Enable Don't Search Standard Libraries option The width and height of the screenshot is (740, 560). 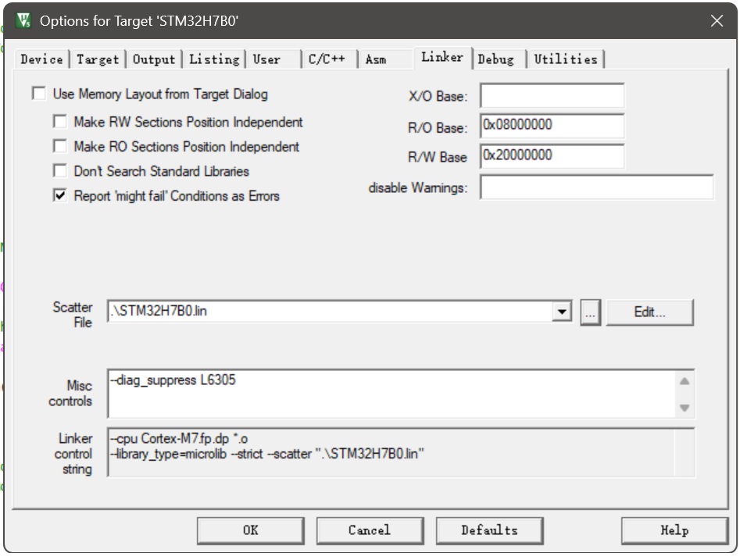pos(60,171)
